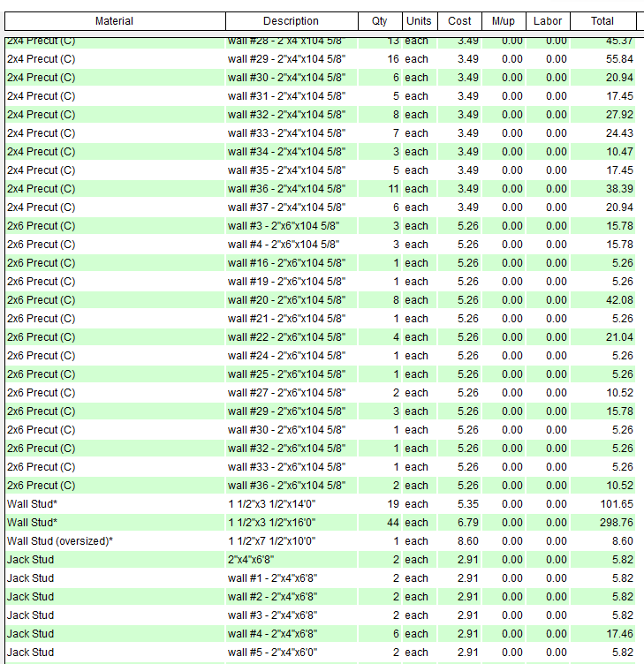This screenshot has height=664, width=644.
Task: Select the 'wall #37 - 2"x4"x104 5/8"' description
Action: (x=292, y=207)
